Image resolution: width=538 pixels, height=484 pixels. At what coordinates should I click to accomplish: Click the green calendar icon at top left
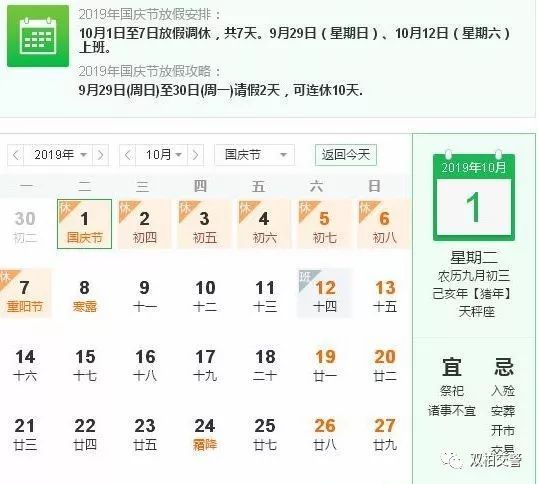[38, 36]
